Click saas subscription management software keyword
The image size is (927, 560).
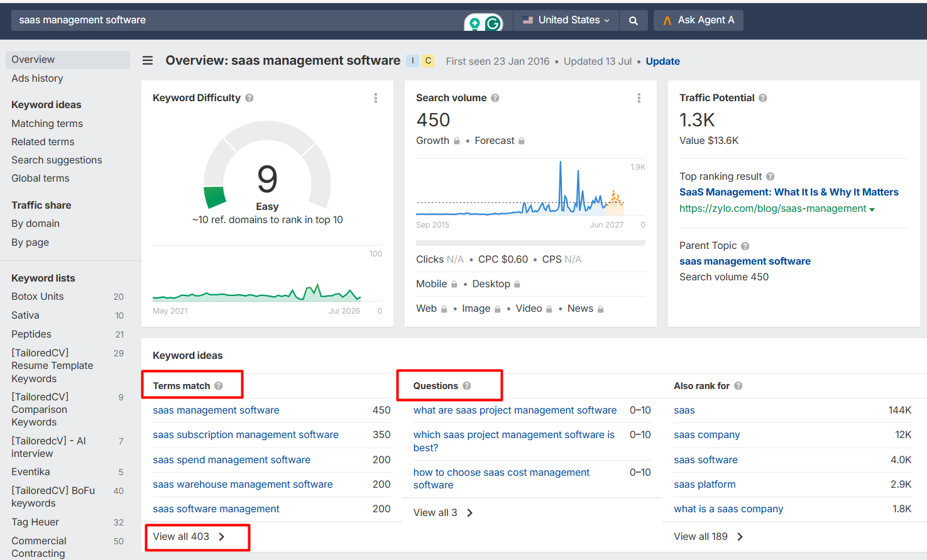246,435
